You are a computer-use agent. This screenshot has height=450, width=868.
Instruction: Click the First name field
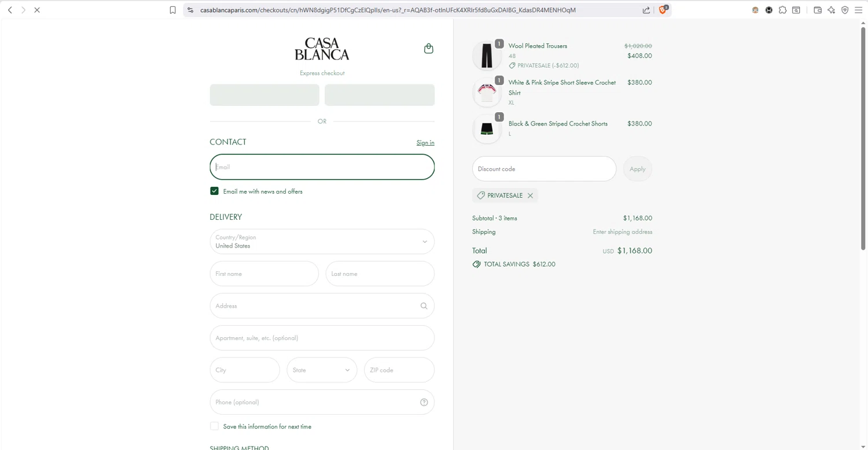[x=264, y=274]
